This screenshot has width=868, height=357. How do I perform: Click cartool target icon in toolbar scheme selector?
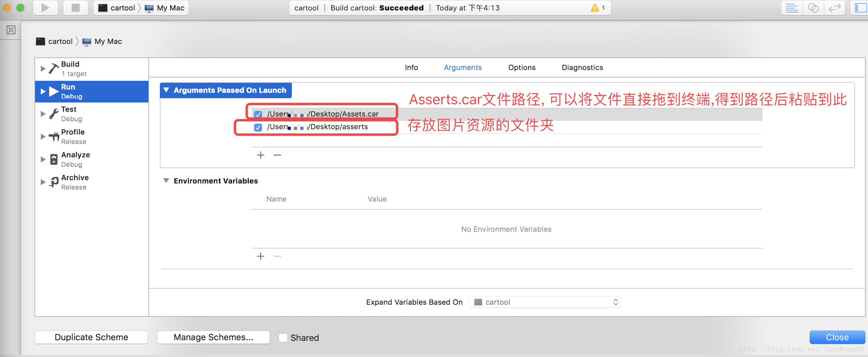point(103,8)
